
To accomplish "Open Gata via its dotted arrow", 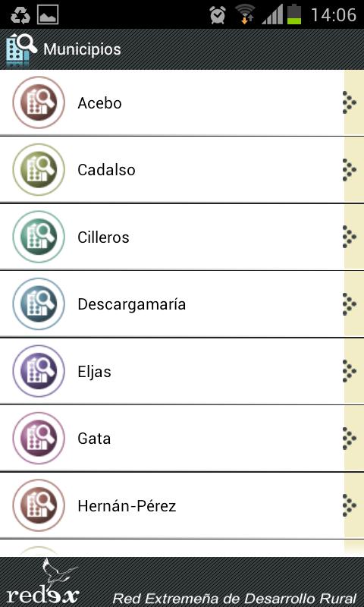I will coord(350,439).
